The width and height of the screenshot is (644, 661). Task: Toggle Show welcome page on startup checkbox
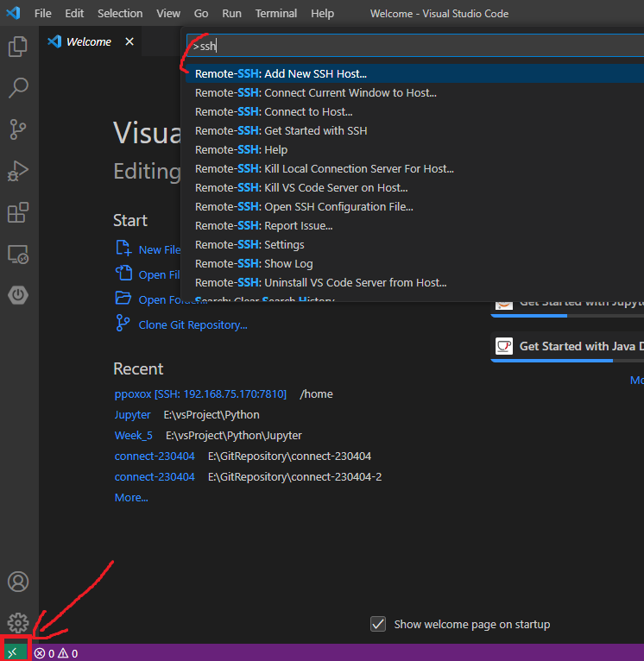click(x=378, y=624)
